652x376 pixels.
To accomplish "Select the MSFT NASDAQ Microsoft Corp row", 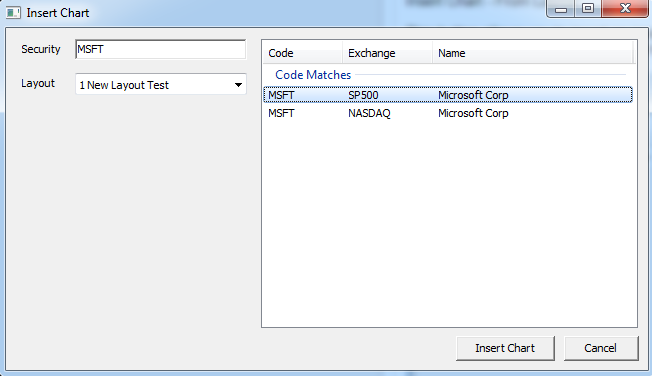I will [x=448, y=113].
